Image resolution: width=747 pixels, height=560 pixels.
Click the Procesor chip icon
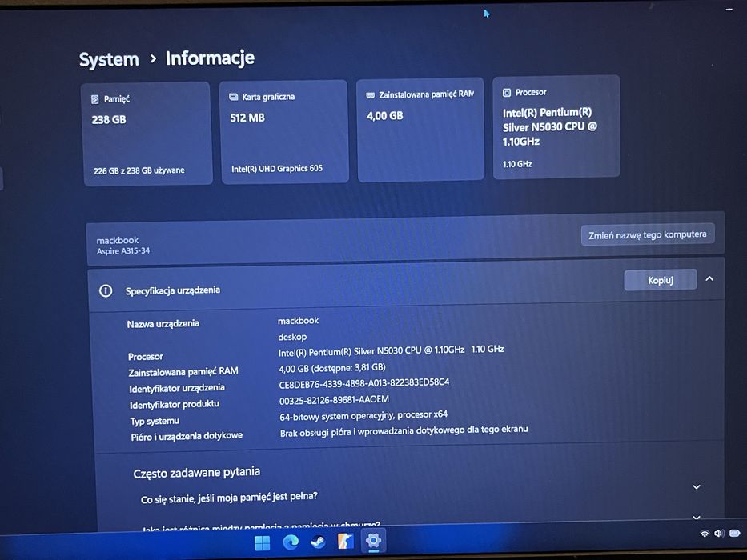pyautogui.click(x=507, y=92)
